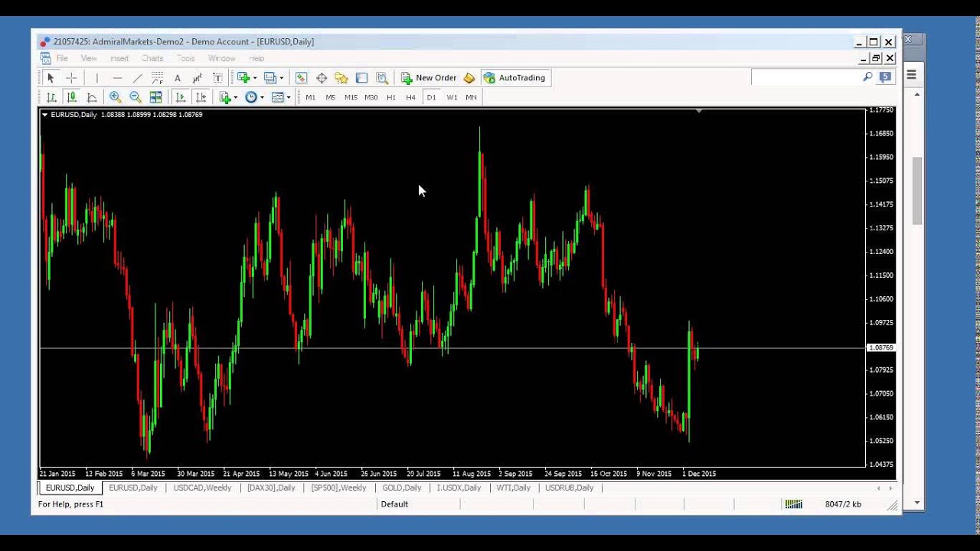Select the M15 timeframe

point(351,97)
